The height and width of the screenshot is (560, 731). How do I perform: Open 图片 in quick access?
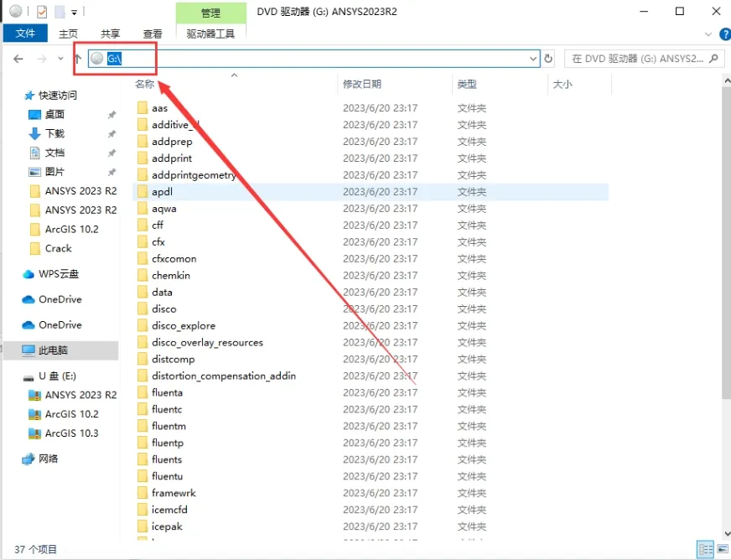(47, 172)
